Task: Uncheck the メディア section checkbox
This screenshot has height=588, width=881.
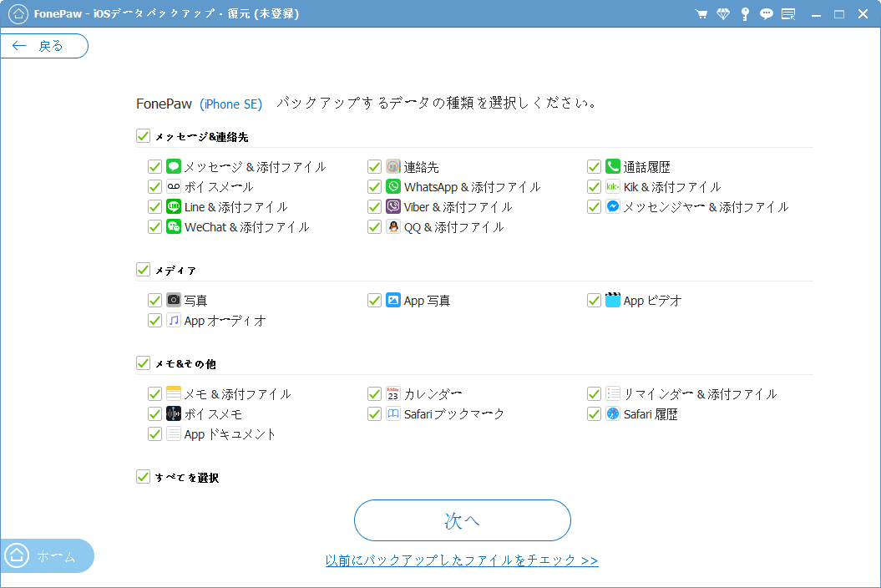Action: point(143,270)
